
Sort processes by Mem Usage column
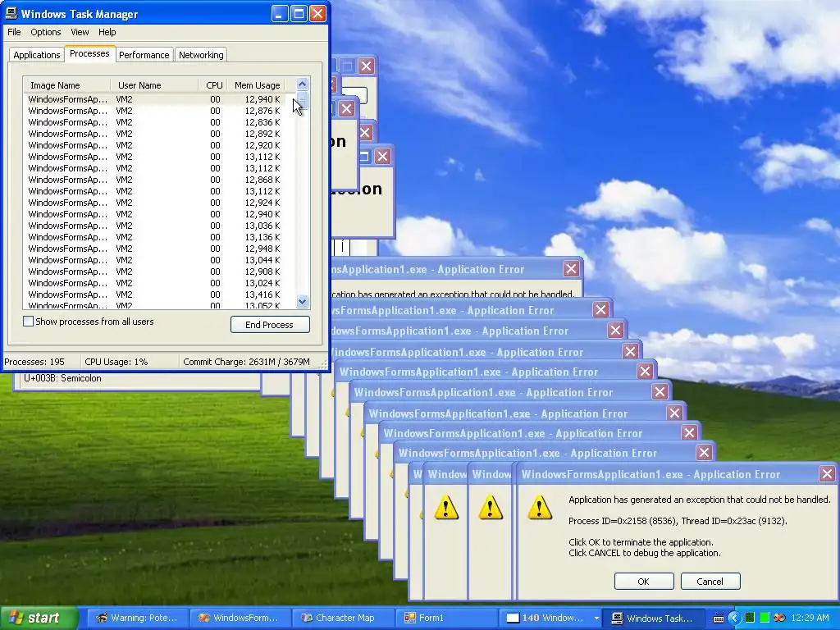coord(257,85)
